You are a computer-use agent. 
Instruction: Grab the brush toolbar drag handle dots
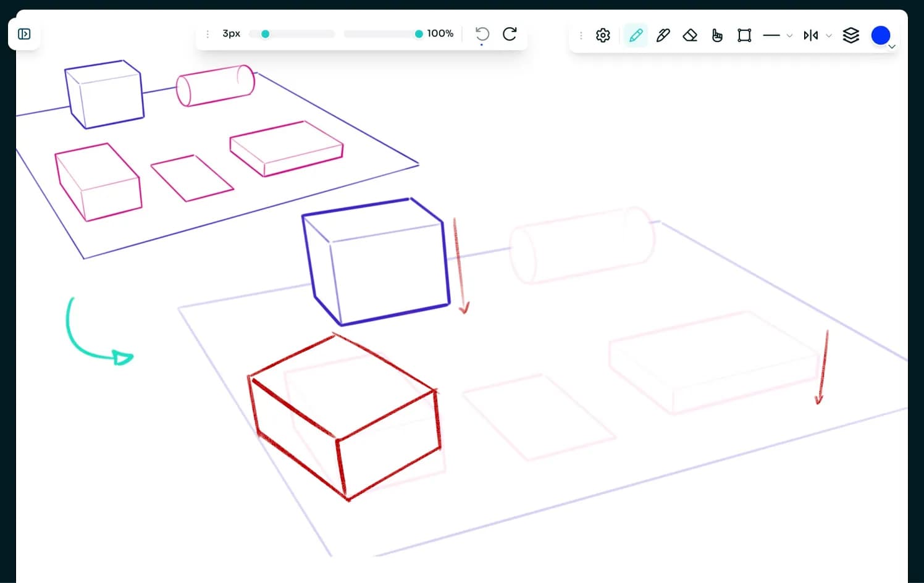(x=208, y=34)
